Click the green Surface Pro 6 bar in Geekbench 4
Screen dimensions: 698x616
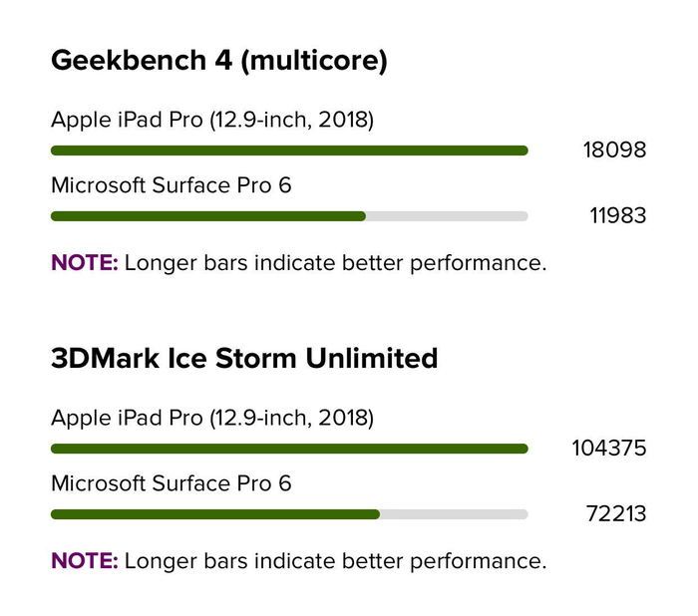(207, 215)
